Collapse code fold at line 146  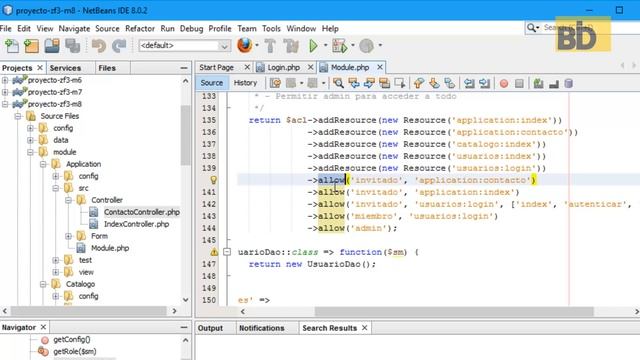tap(227, 252)
